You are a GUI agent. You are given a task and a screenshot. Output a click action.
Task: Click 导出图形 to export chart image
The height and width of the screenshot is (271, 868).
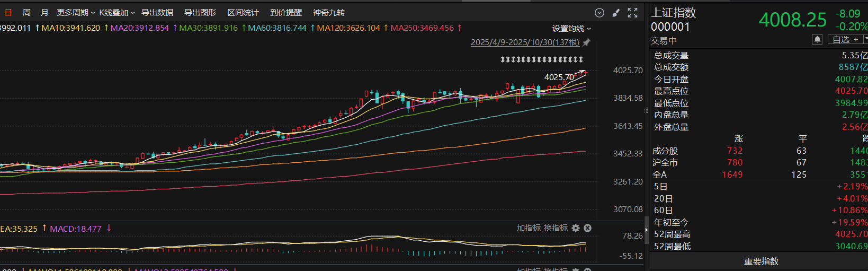200,12
